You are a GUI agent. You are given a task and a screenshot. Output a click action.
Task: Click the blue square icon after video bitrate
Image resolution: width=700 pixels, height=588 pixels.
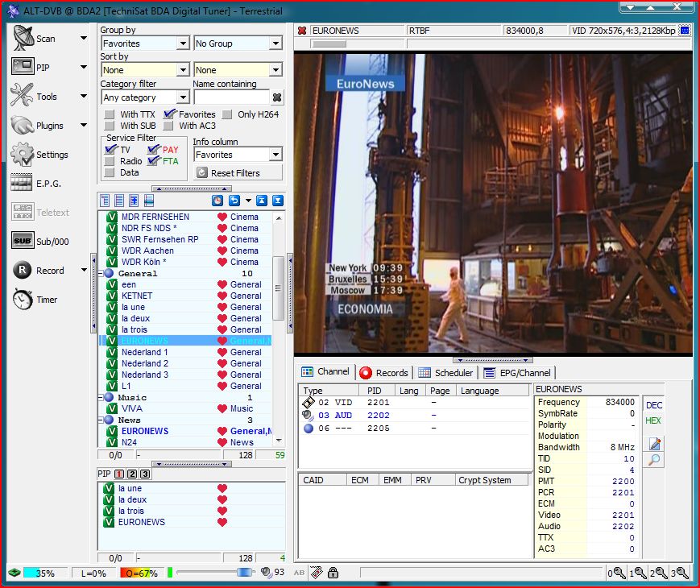[685, 31]
